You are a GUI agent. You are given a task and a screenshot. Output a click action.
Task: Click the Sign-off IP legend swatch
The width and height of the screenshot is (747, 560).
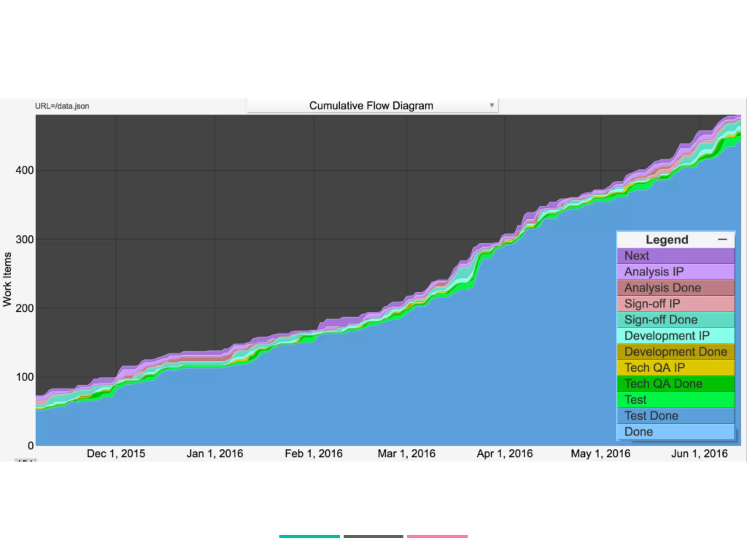point(675,304)
